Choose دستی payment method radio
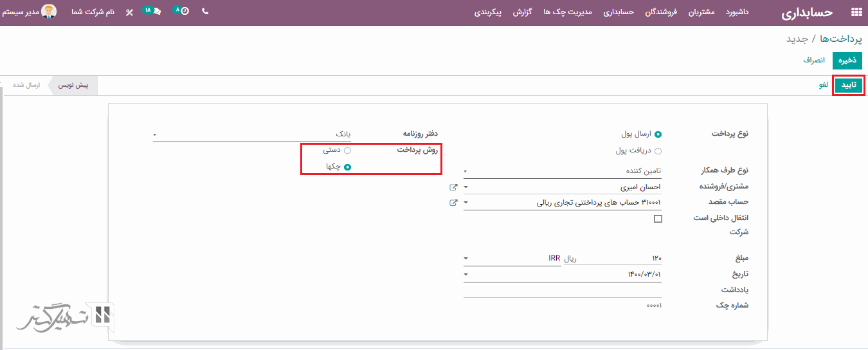This screenshot has width=868, height=350. point(347,150)
